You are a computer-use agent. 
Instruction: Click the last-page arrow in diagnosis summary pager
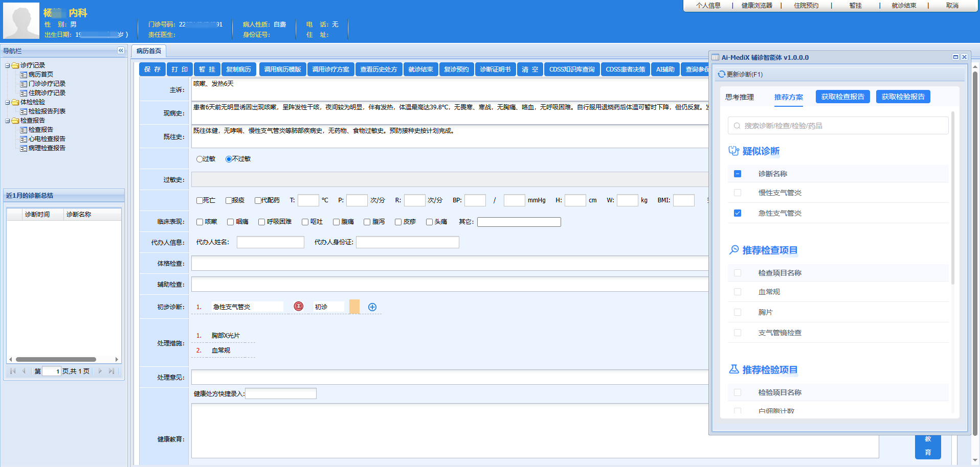111,371
